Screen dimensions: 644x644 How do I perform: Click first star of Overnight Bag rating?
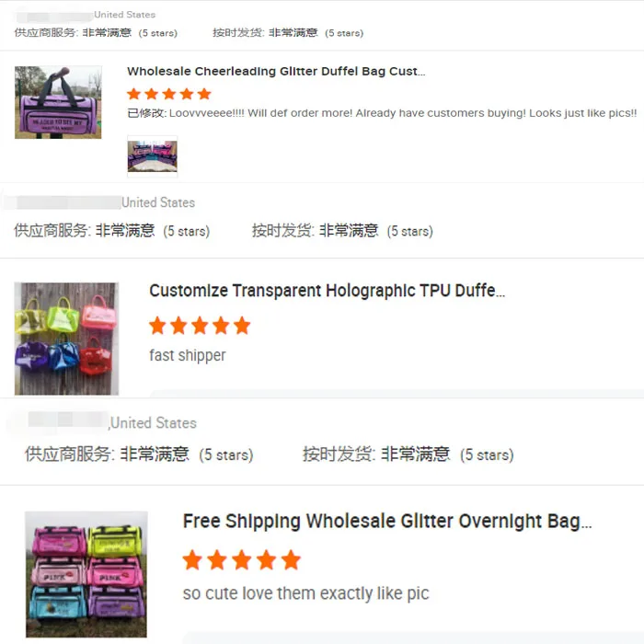(192, 559)
